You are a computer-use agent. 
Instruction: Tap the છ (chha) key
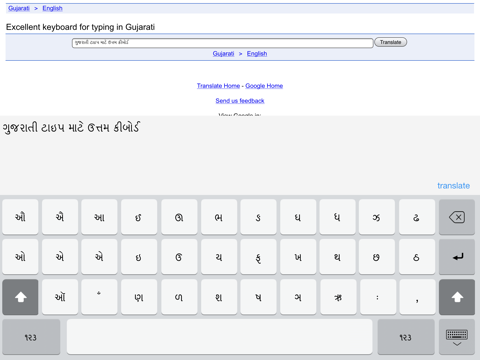click(x=377, y=257)
